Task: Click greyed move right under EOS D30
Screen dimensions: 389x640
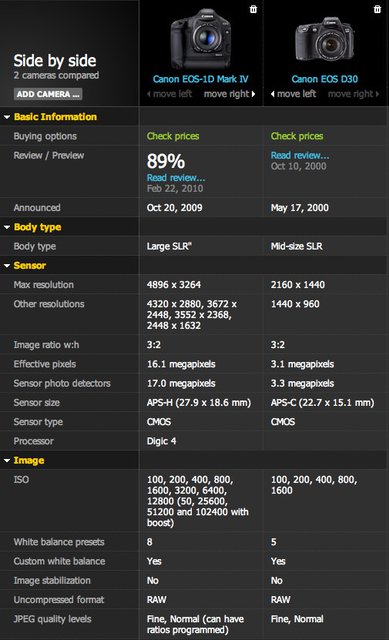Action: [353, 94]
